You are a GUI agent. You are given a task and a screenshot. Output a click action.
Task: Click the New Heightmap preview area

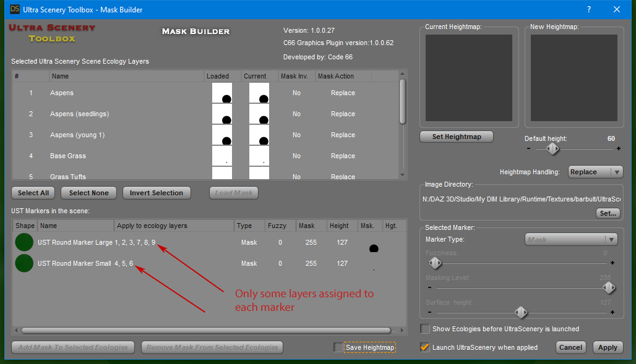574,78
